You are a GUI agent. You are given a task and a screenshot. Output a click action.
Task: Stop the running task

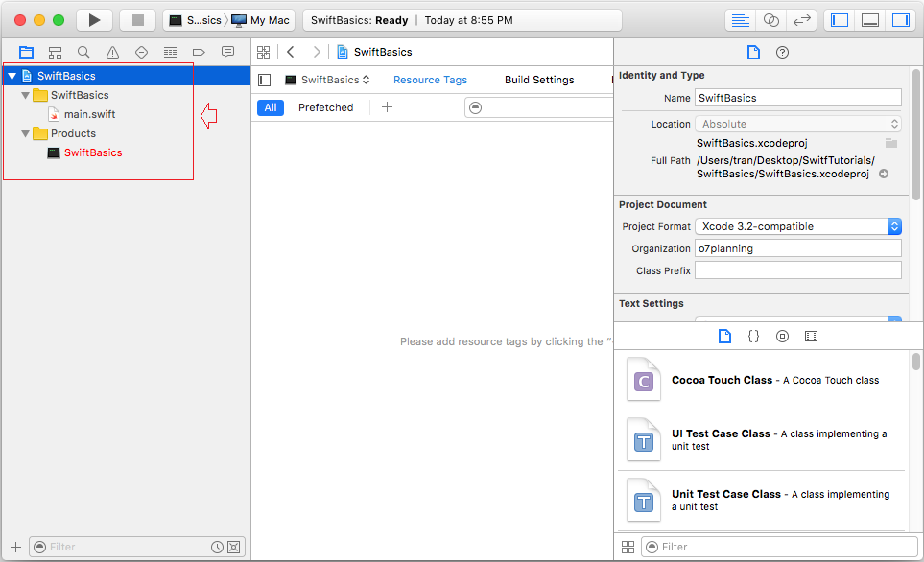[138, 20]
